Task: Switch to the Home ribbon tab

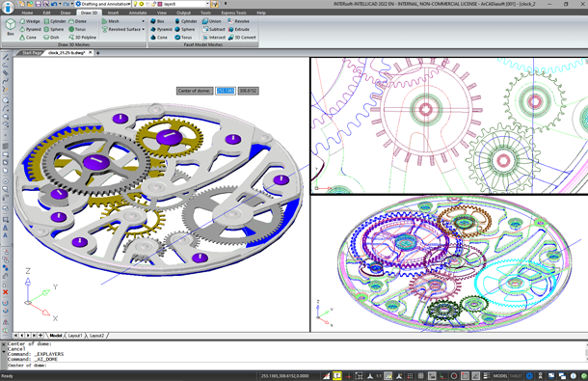Action: pyautogui.click(x=27, y=13)
